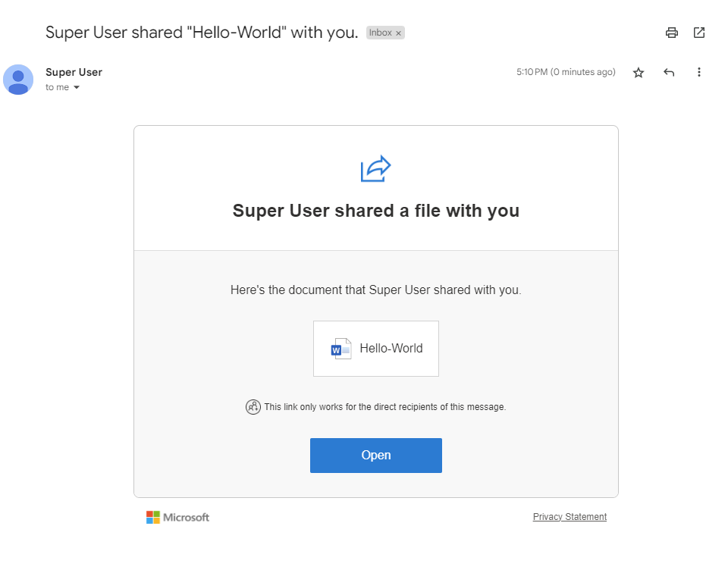The image size is (728, 570).
Task: Click the Super User profile avatar
Action: [x=18, y=80]
